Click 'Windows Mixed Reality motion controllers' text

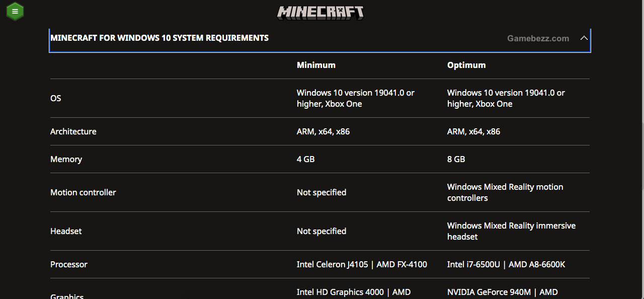click(x=505, y=192)
